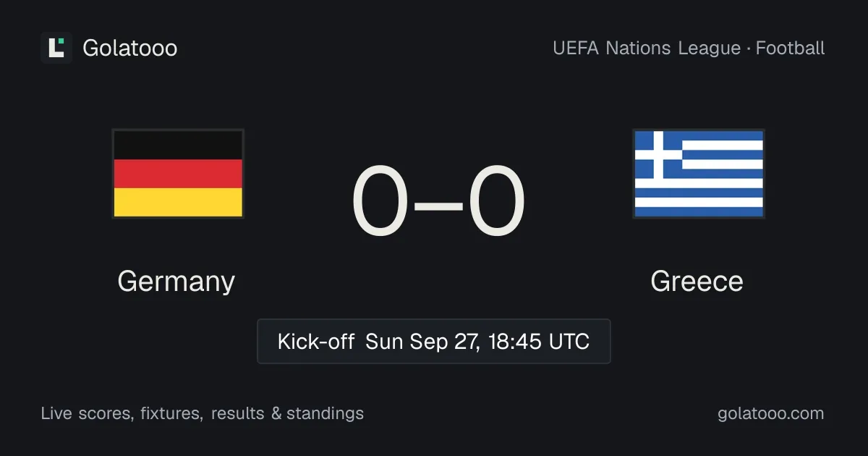Viewport: 868px width, 456px height.
Task: Click the white cross on Greece flag
Action: [x=658, y=155]
